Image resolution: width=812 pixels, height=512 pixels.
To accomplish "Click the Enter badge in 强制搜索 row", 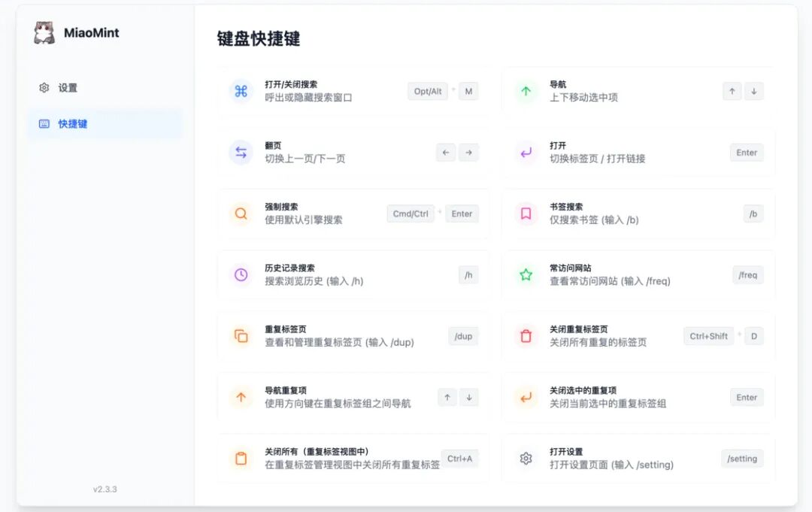I will (x=462, y=214).
